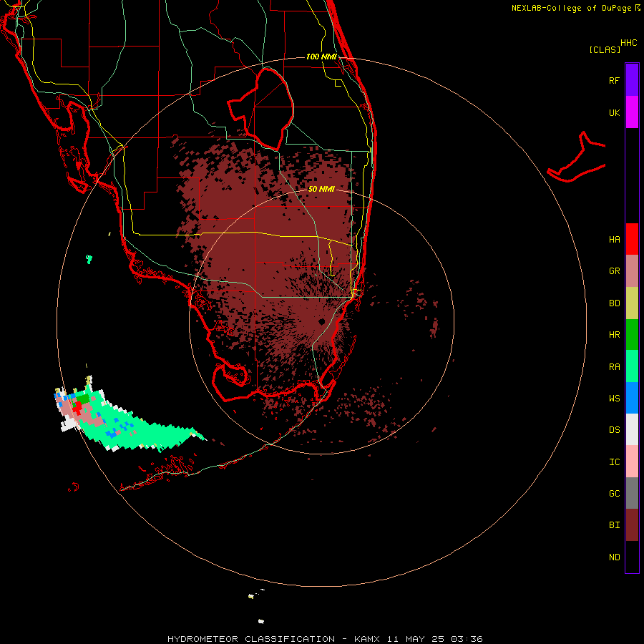Click the IC legend label
This screenshot has width=644, height=644.
(614, 462)
